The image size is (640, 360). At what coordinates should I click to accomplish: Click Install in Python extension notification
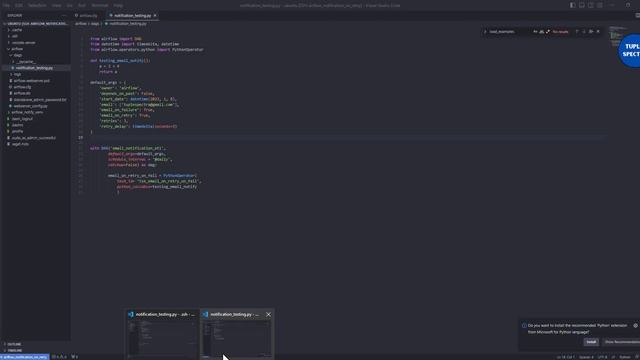pyautogui.click(x=591, y=342)
